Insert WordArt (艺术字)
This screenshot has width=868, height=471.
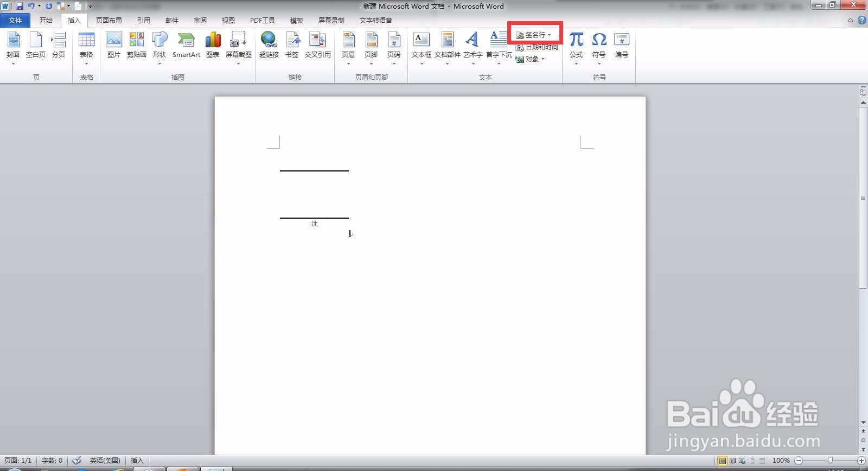[473, 48]
